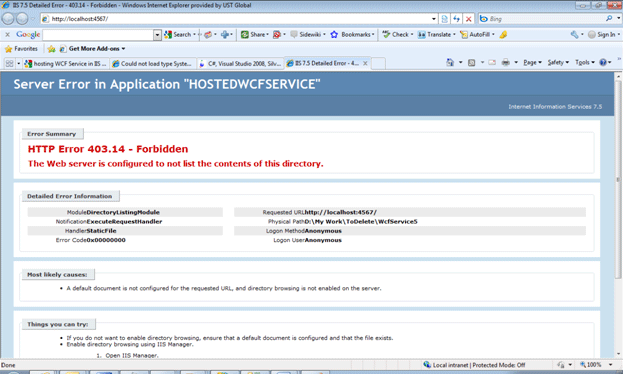Screen dimensions: 623x374
Task: Click the Quick Tabs grid icon
Action: (9, 64)
